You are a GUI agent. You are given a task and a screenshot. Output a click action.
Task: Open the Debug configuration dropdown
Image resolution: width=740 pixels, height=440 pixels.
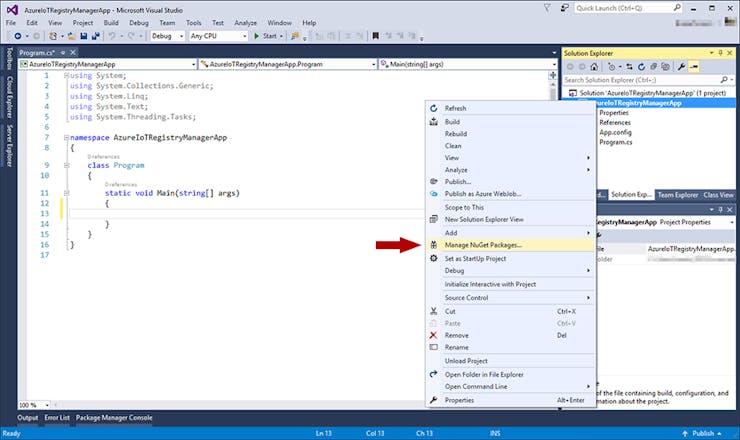coord(167,36)
